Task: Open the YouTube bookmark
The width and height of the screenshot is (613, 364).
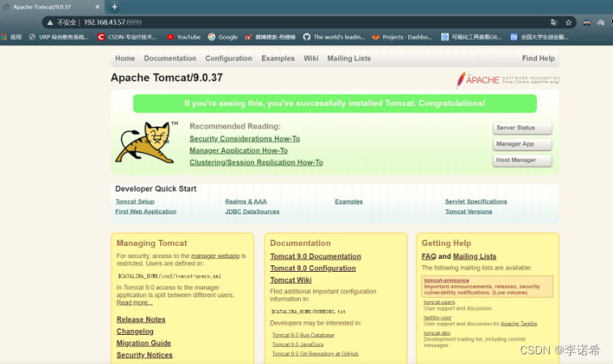Action: (184, 37)
